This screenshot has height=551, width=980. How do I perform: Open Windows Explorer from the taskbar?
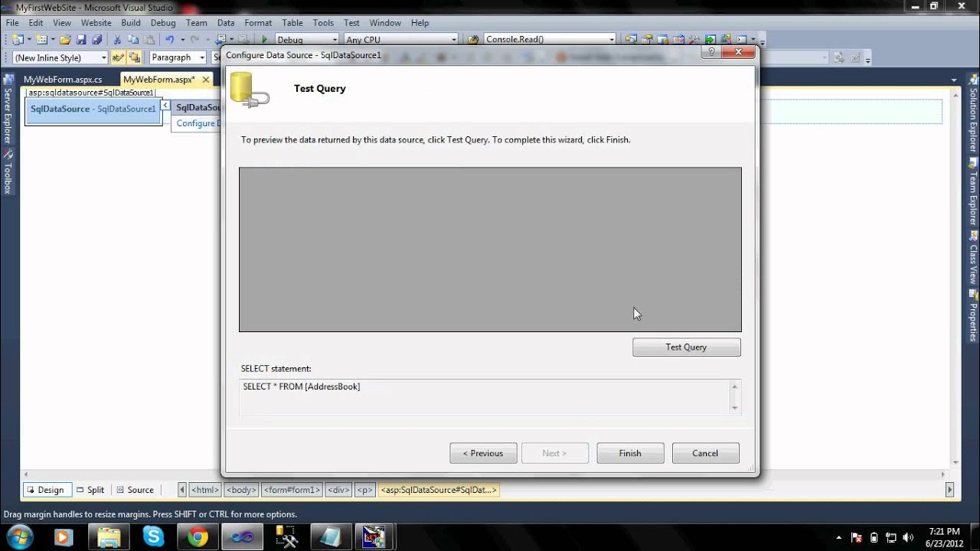[x=109, y=537]
